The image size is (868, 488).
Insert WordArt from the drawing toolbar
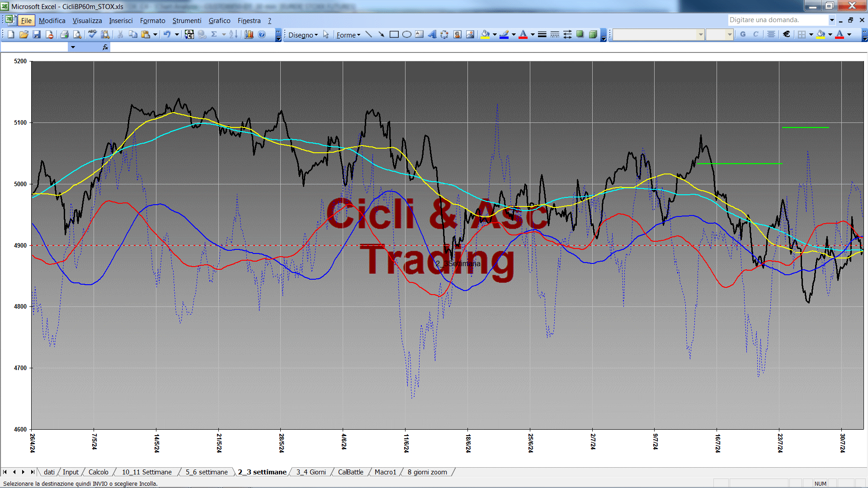pos(432,34)
